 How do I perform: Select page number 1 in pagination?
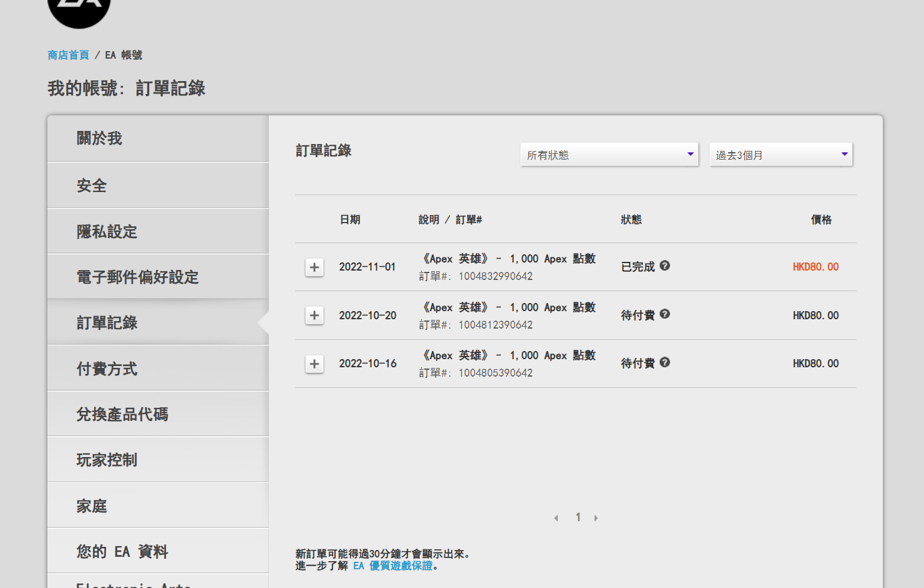click(578, 518)
